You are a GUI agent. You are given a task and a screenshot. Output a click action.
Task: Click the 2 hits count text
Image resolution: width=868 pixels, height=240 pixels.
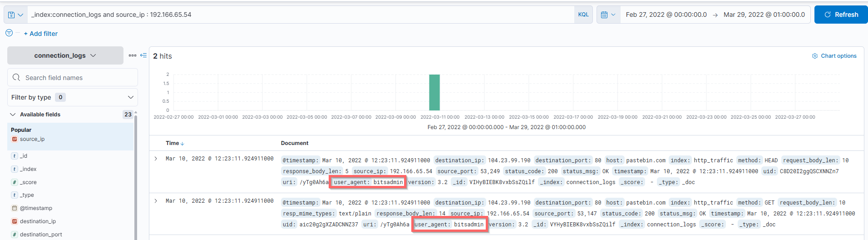(x=163, y=56)
